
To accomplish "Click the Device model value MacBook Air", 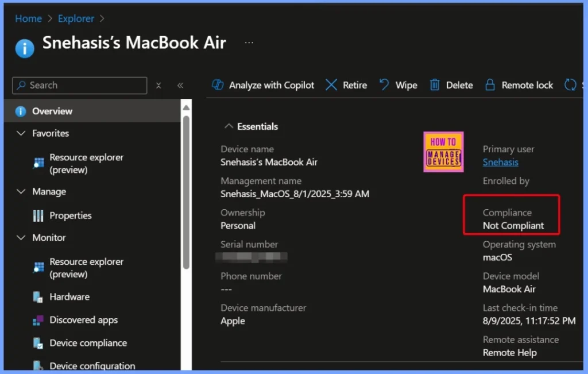I will click(x=509, y=289).
